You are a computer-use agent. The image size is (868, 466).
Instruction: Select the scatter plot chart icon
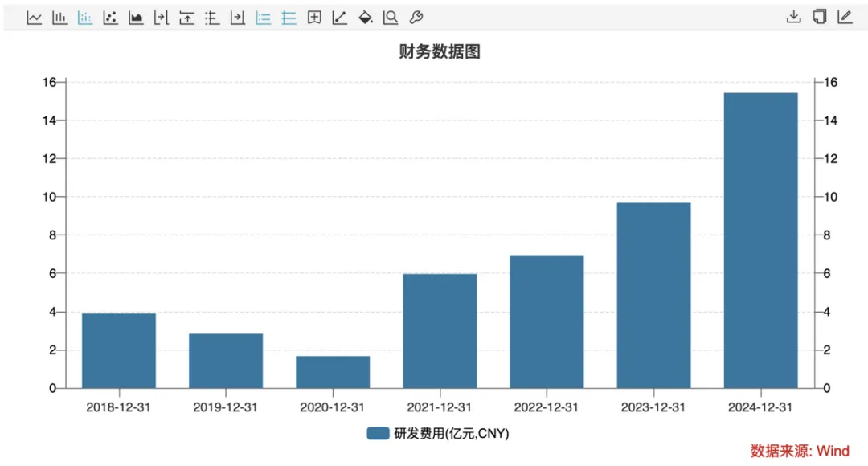[x=110, y=18]
